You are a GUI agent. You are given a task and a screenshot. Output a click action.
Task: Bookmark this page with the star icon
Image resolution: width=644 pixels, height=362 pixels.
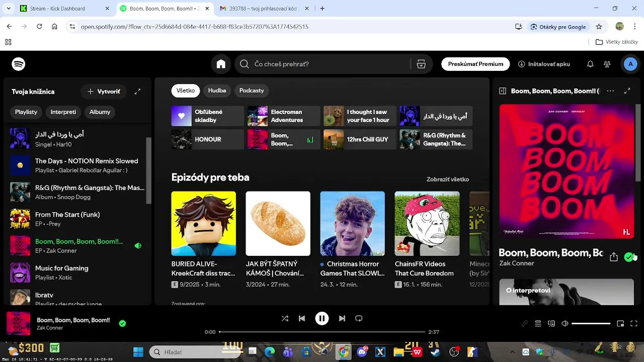599,27
